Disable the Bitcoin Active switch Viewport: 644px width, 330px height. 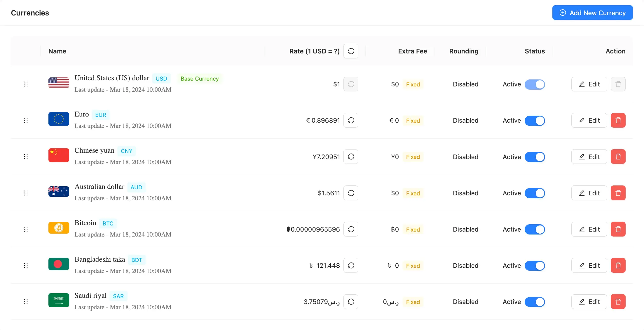click(535, 230)
